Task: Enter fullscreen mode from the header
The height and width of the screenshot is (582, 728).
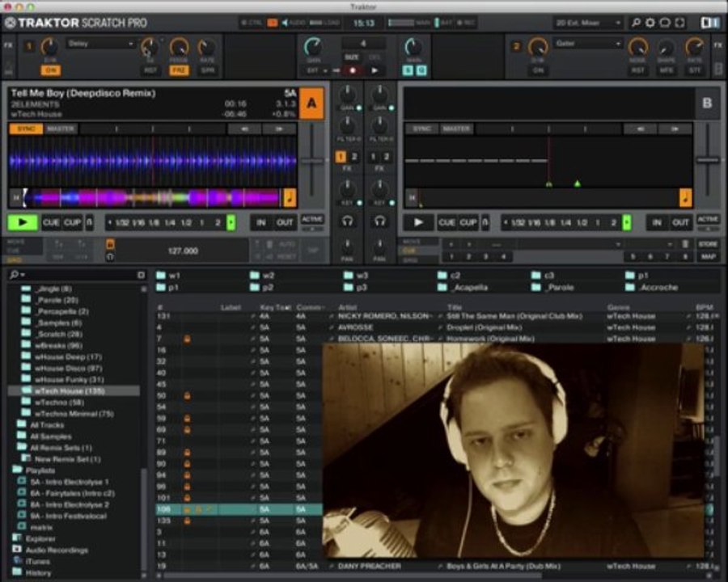Action: click(x=679, y=23)
